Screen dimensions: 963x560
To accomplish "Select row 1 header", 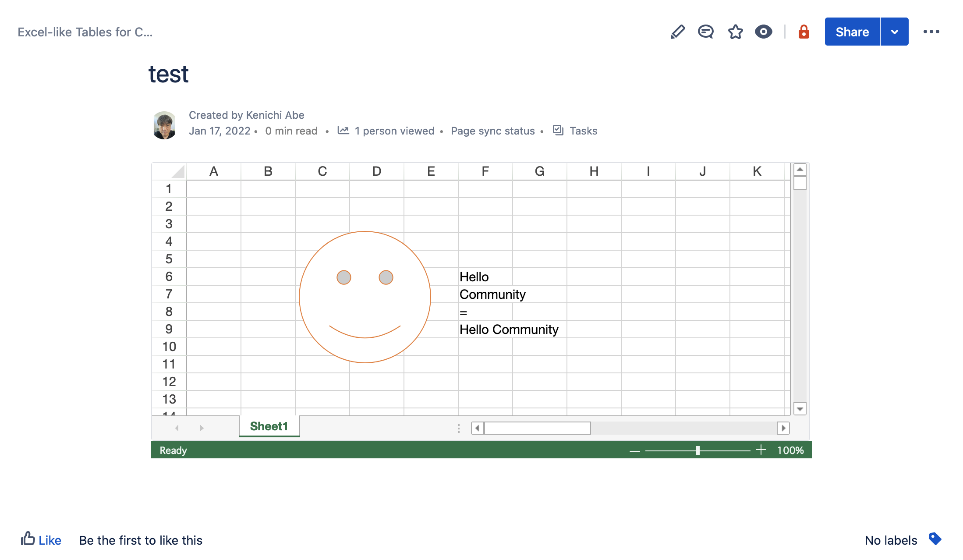I will click(169, 189).
